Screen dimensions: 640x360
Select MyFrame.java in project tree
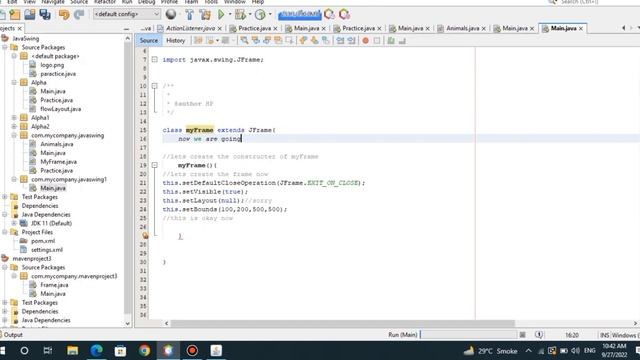[x=58, y=162]
